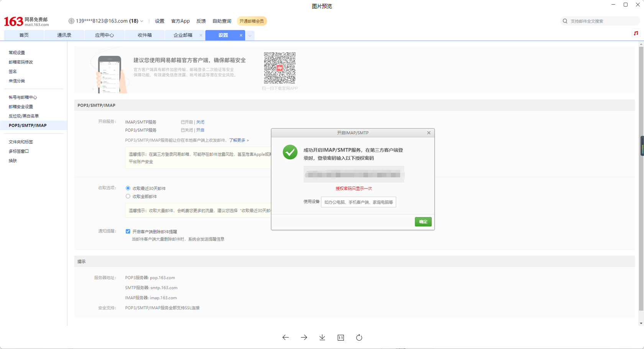Open 帐号与邮箱中心 in the sidebar
This screenshot has width=644, height=349.
(x=23, y=97)
